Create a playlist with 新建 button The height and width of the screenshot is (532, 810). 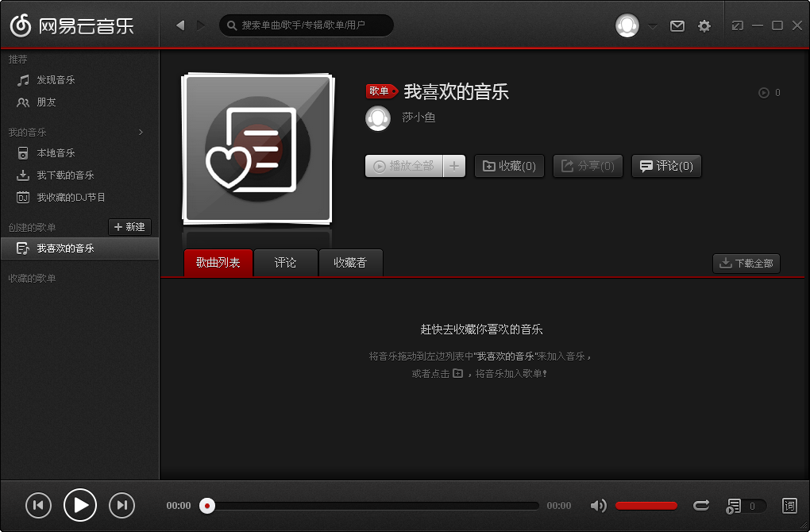129,226
